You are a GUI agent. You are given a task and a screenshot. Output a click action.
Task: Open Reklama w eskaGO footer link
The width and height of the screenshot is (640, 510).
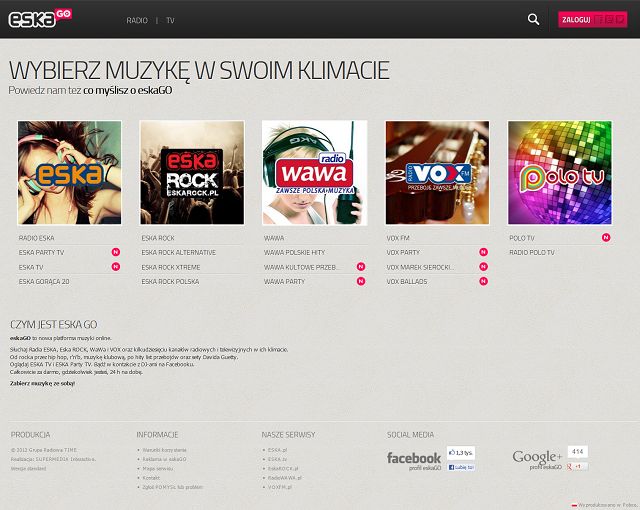click(164, 459)
